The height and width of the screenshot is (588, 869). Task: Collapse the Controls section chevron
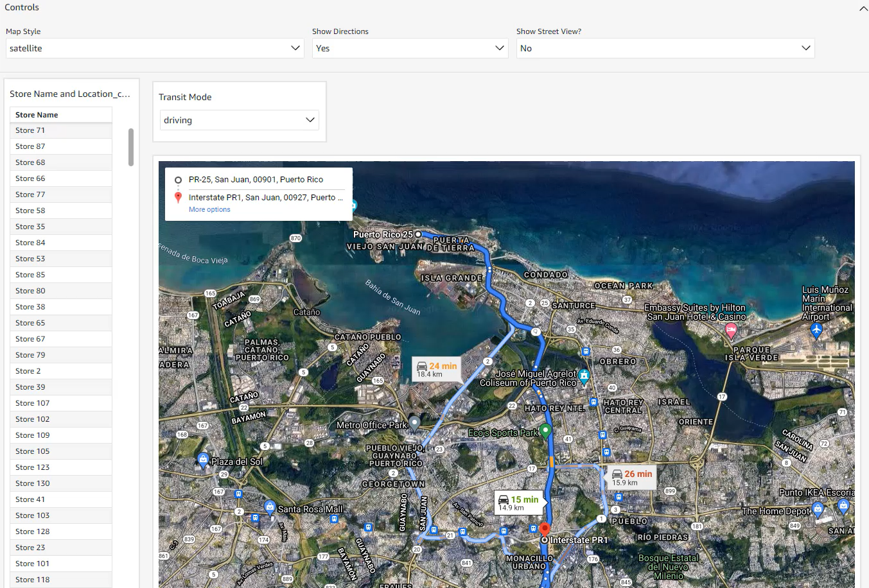(863, 8)
